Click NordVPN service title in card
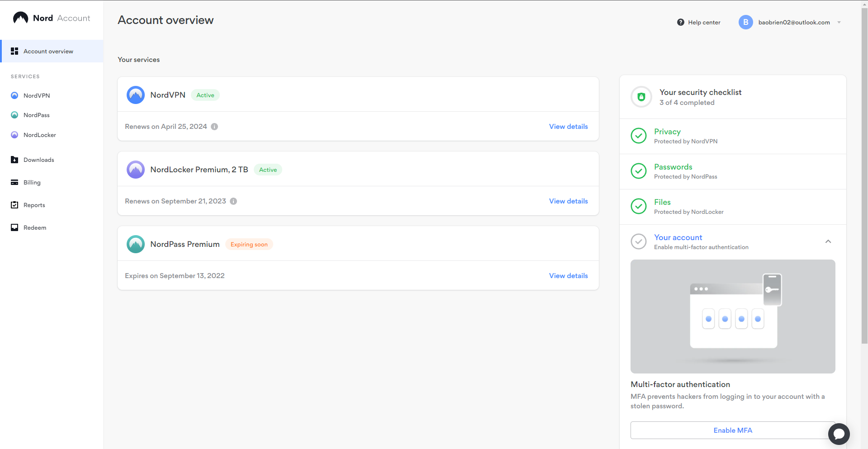 [x=168, y=95]
